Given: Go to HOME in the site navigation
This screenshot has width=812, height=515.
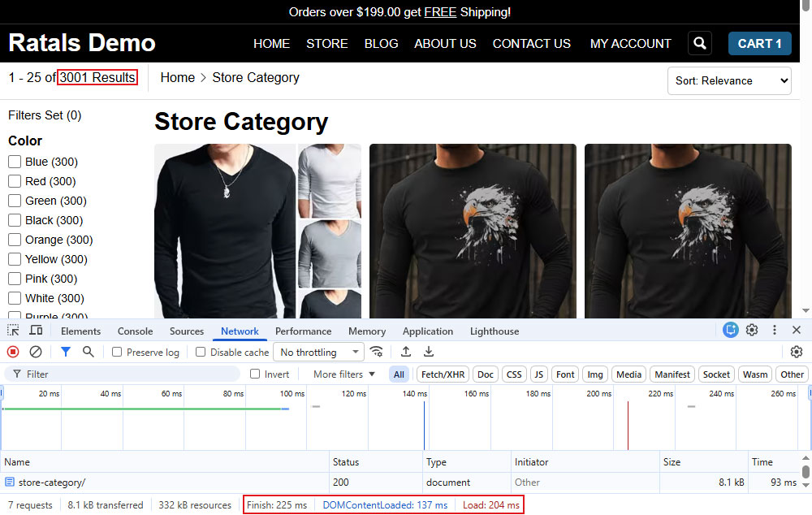Looking at the screenshot, I should 271,44.
